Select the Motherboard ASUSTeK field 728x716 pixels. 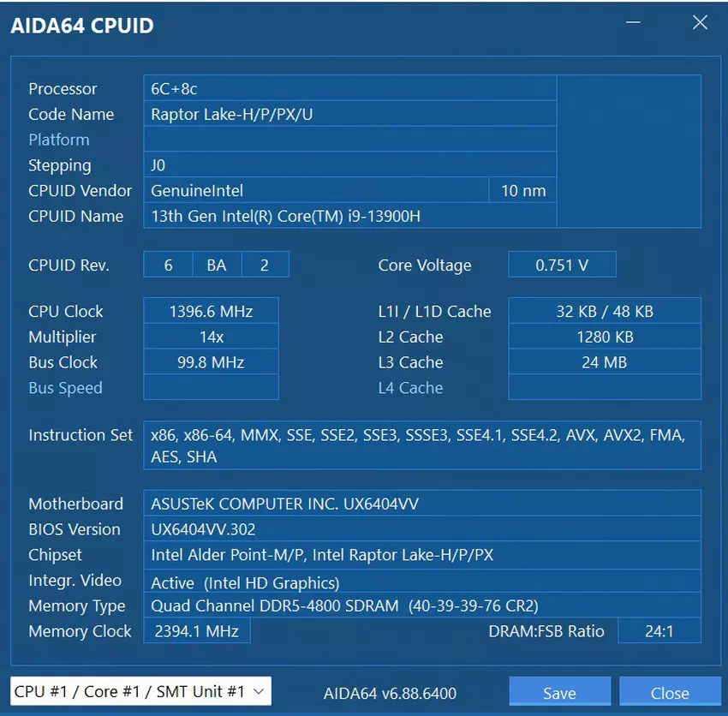421,504
